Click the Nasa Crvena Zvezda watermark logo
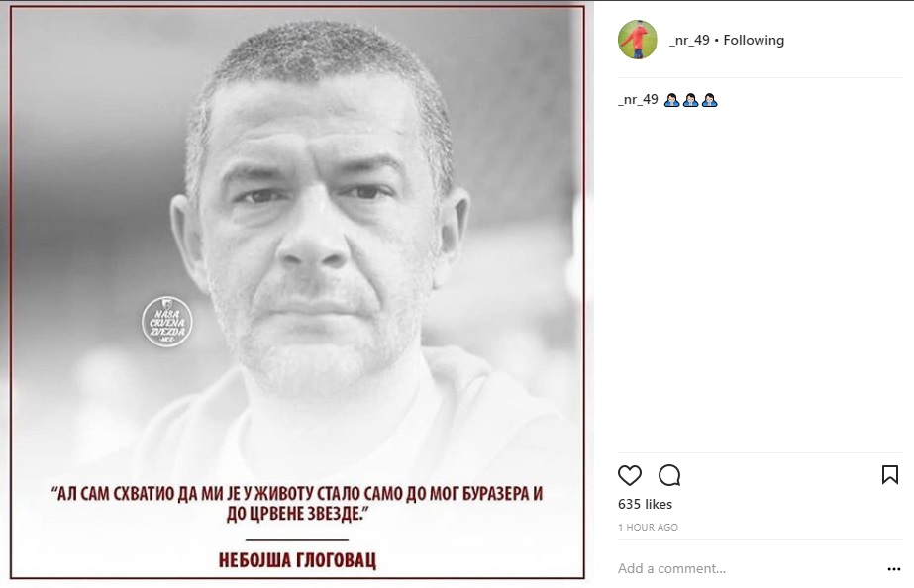Screen dimensions: 914x588 click(x=167, y=322)
